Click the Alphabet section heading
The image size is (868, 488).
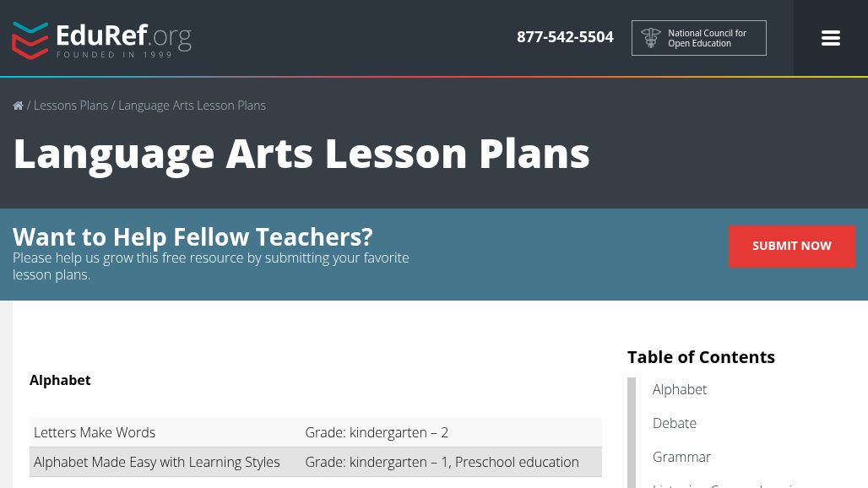tap(60, 380)
